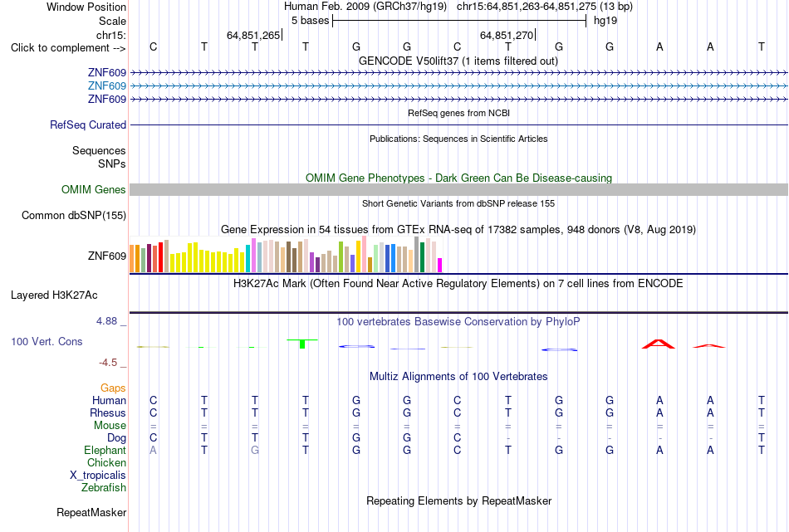Open the OMIM Genes track label
The width and height of the screenshot is (789, 532).
(93, 189)
